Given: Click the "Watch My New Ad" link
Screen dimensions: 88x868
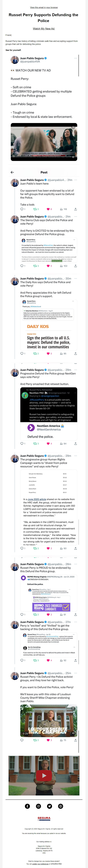Looking at the screenshot, I should (x=44, y=29).
